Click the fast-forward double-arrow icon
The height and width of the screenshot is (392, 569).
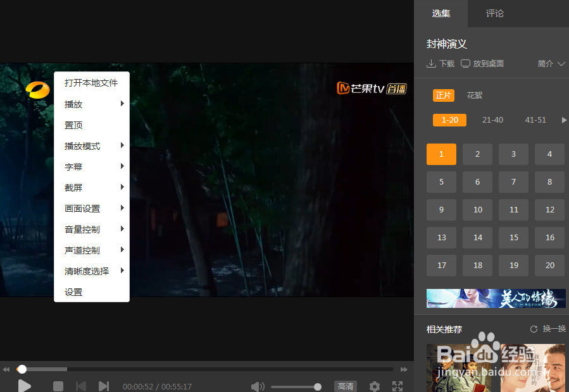coord(404,369)
